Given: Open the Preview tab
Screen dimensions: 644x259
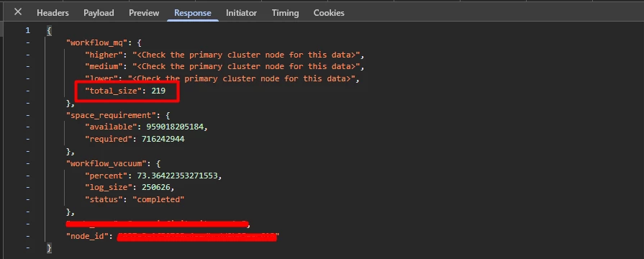Looking at the screenshot, I should point(144,13).
